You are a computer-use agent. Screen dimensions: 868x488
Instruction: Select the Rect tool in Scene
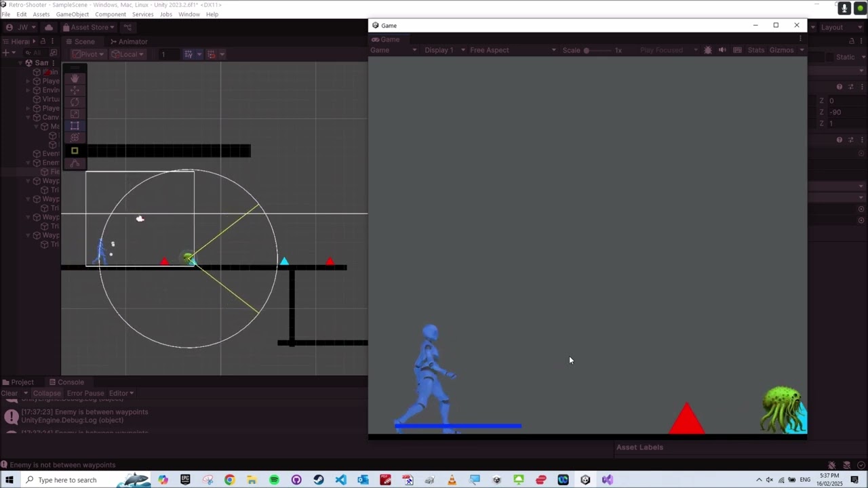(x=75, y=126)
